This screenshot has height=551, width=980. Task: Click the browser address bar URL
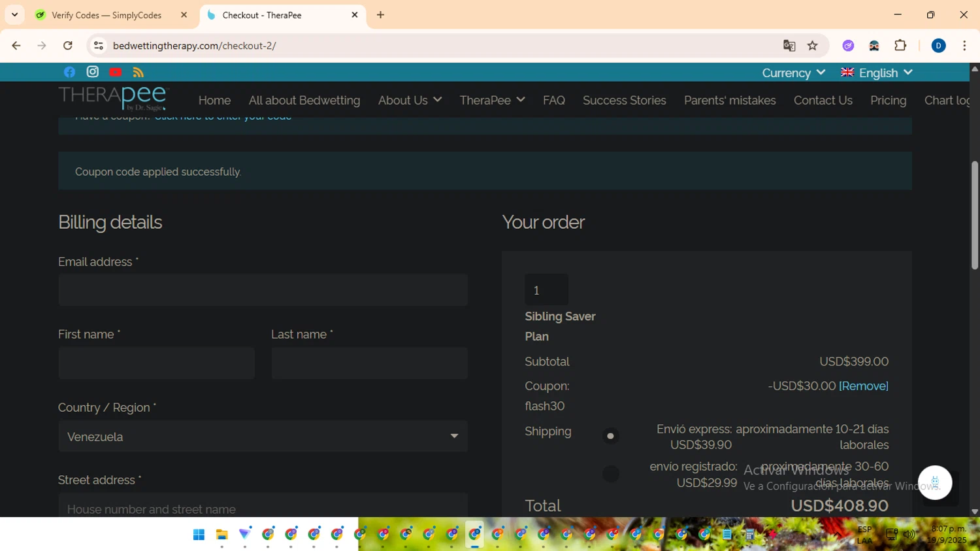(195, 46)
